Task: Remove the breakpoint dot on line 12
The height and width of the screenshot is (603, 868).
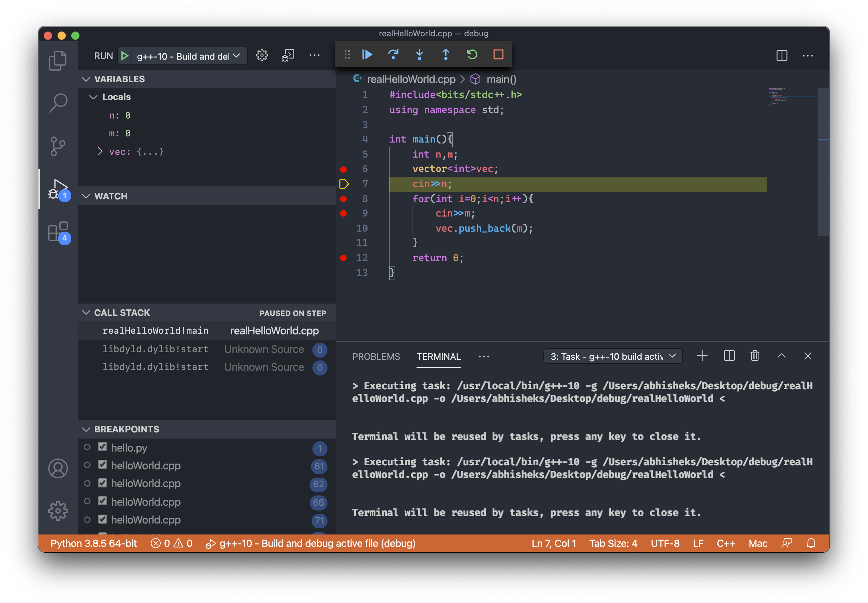Action: pyautogui.click(x=343, y=258)
